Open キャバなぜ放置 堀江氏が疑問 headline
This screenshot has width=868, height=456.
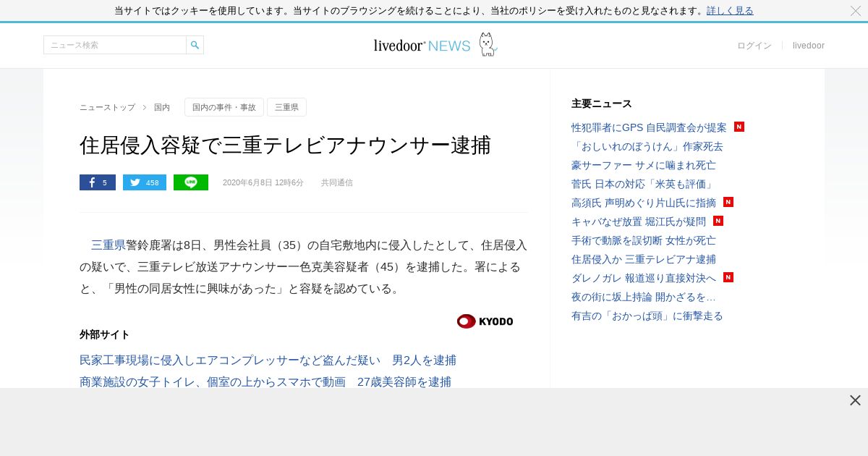click(x=639, y=221)
